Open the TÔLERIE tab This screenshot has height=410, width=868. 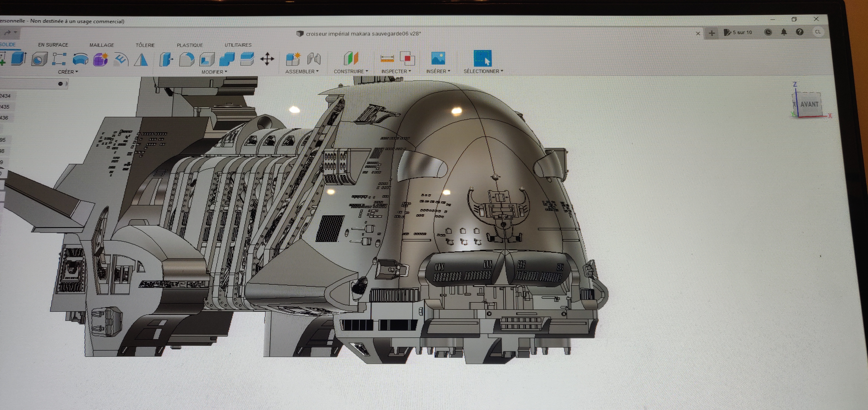145,45
